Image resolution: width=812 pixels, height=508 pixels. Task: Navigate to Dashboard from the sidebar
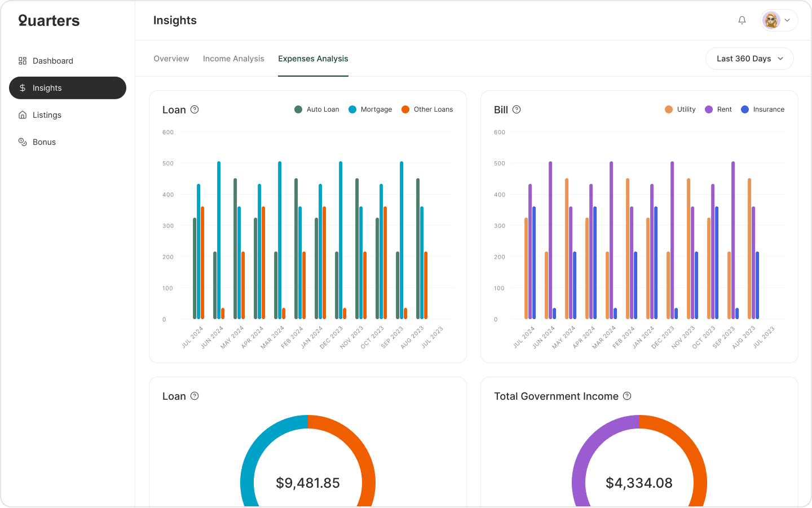(x=53, y=60)
